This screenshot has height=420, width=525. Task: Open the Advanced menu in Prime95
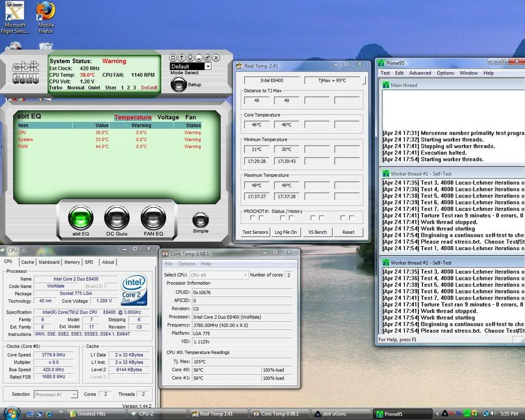(x=420, y=73)
